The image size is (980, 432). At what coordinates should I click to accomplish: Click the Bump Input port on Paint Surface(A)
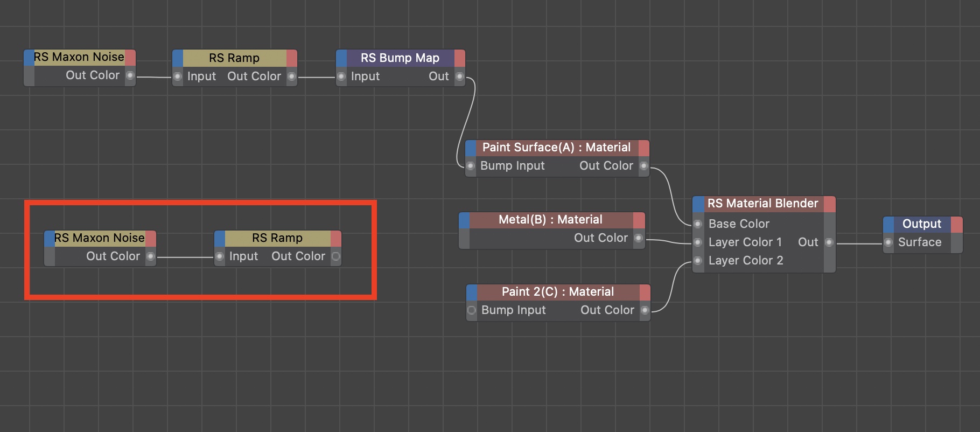471,166
